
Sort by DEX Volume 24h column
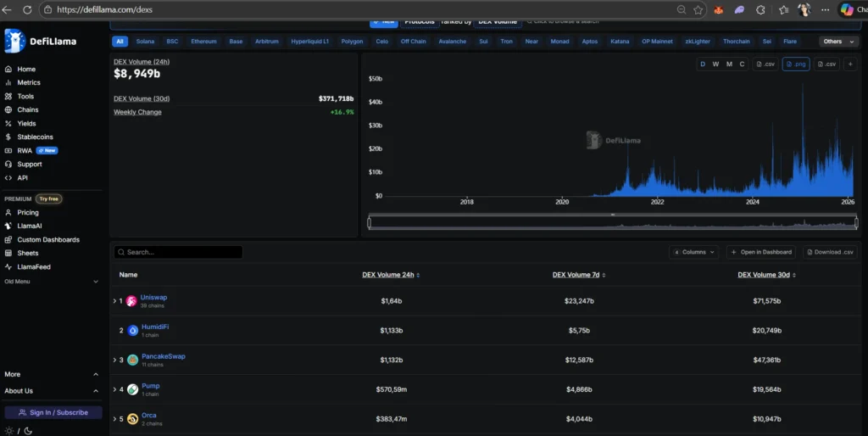coord(391,275)
